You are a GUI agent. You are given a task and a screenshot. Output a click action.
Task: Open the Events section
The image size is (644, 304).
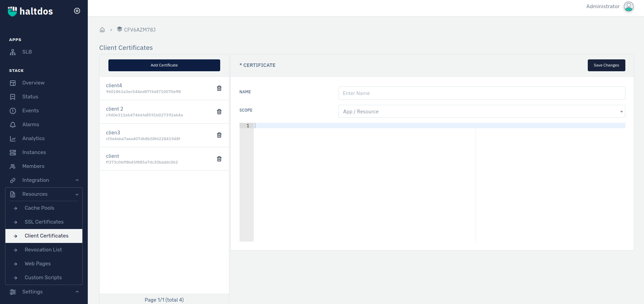(x=30, y=111)
